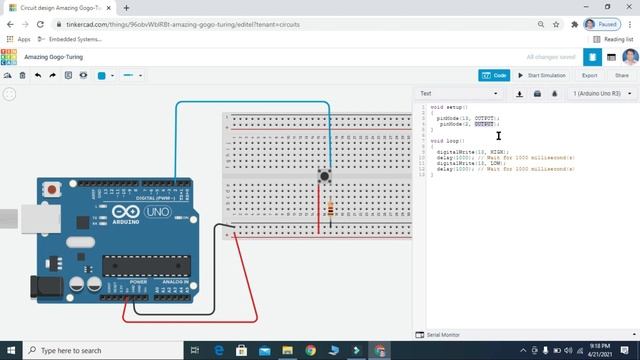Open File Explorer from the taskbar
The height and width of the screenshot is (360, 640).
coord(287,351)
